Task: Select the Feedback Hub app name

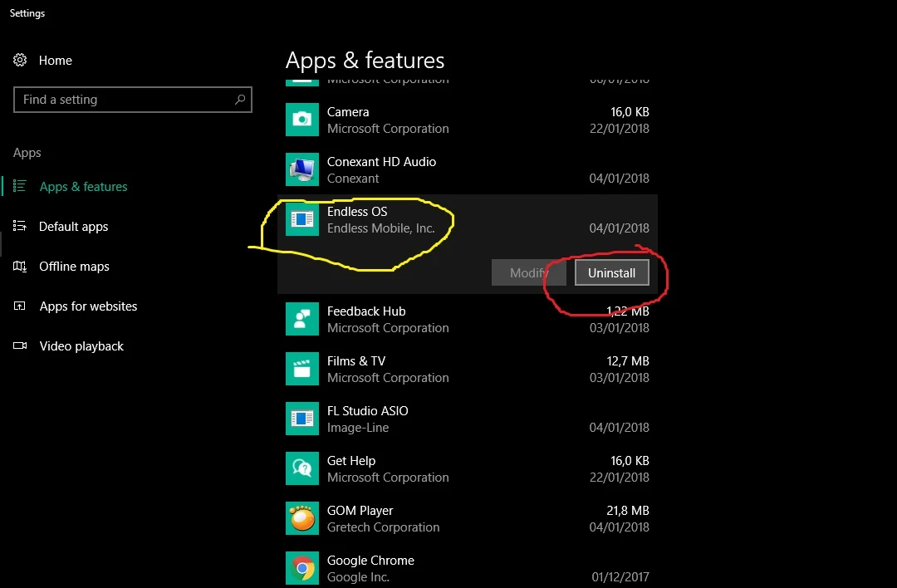Action: tap(366, 311)
